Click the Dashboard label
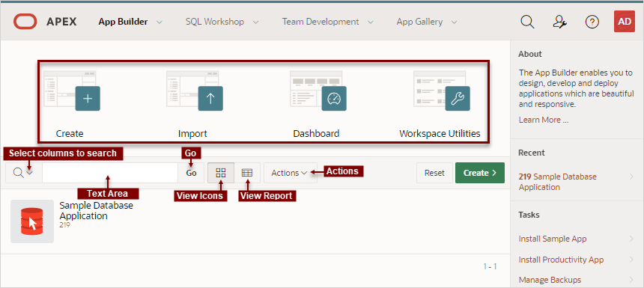The width and height of the screenshot is (644, 288). click(x=316, y=133)
